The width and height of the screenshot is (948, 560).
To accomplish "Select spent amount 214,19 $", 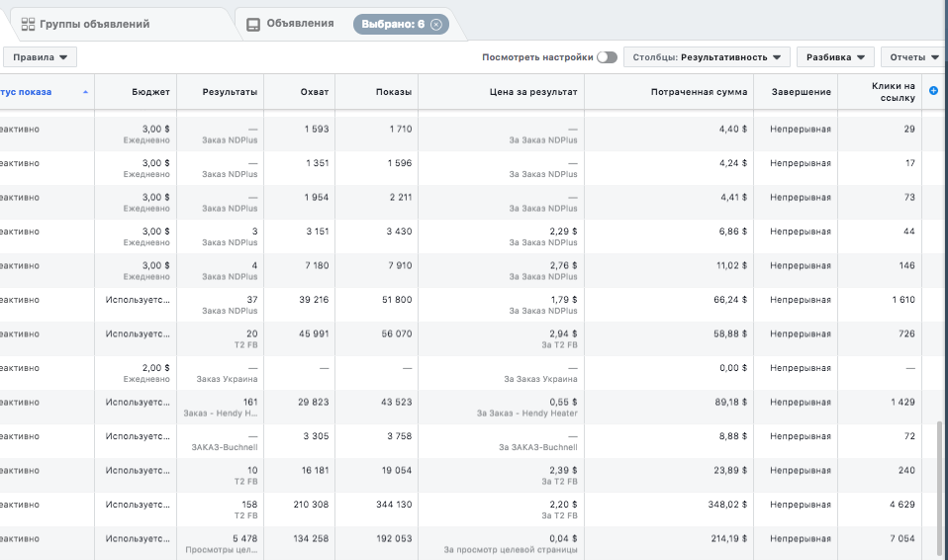I will 728,538.
